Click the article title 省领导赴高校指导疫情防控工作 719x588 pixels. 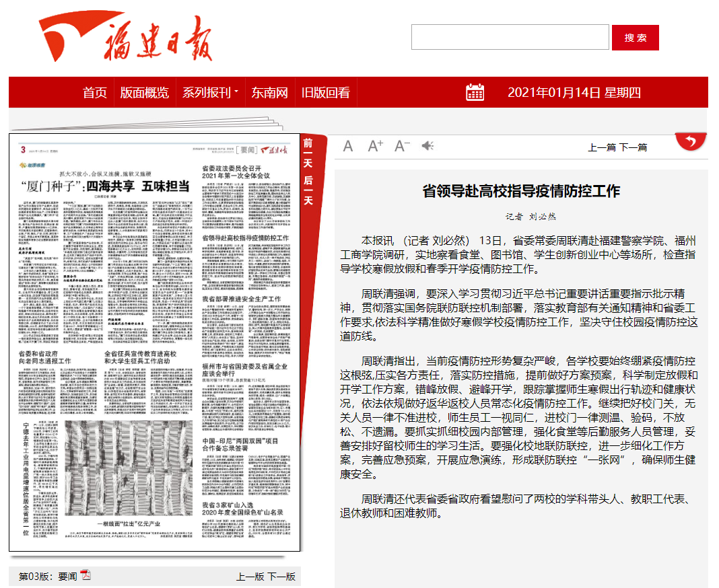point(521,191)
